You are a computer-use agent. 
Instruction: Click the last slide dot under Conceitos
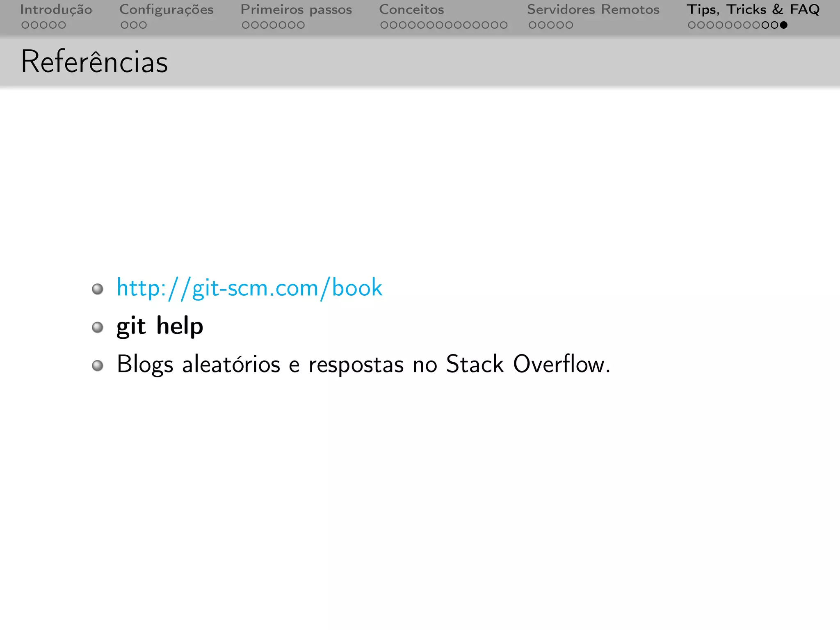point(504,25)
